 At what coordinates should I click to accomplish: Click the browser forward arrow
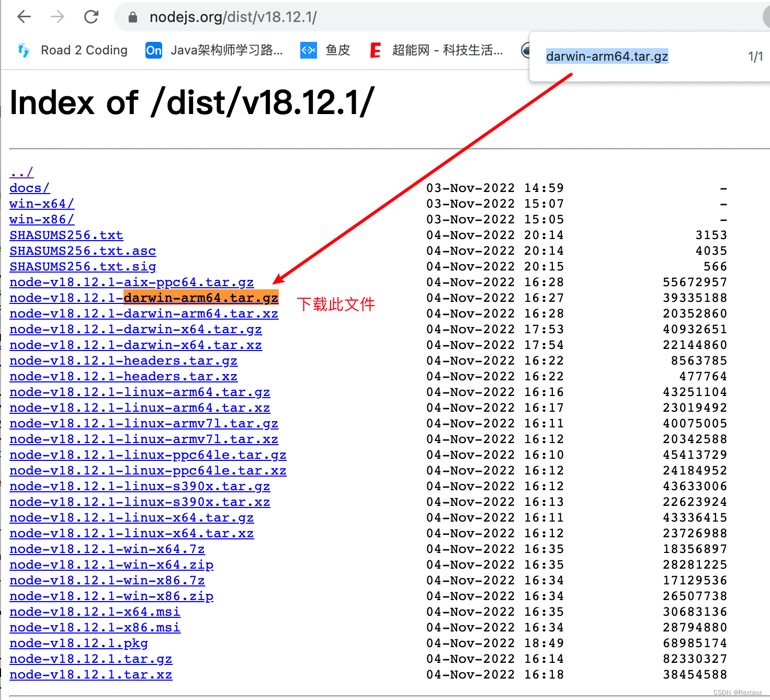tap(58, 17)
